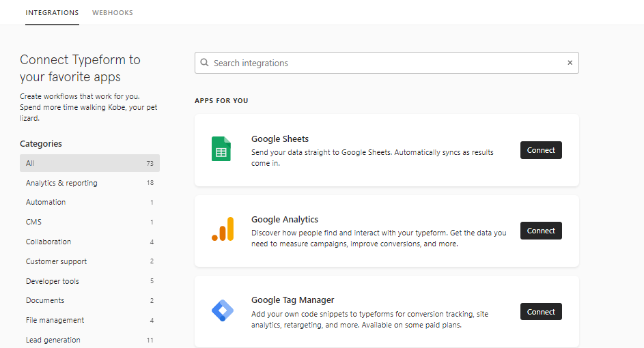This screenshot has height=348, width=644.
Task: Select the All category
Action: click(x=89, y=163)
